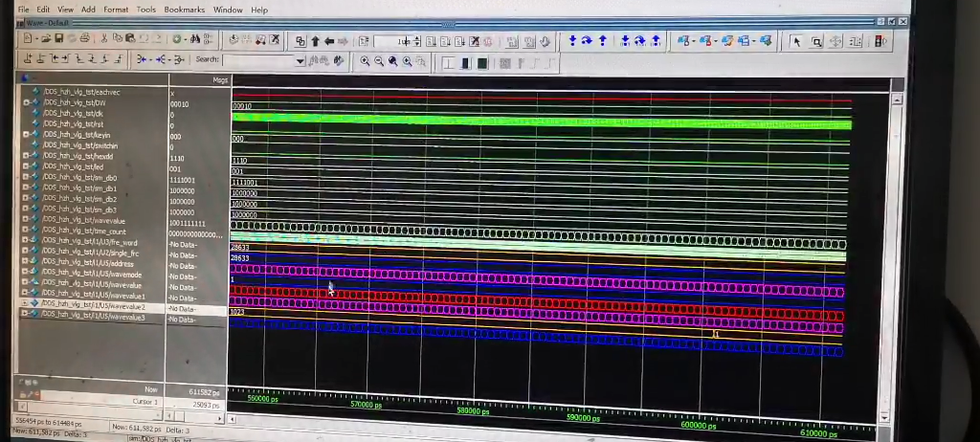The width and height of the screenshot is (980, 442).
Task: Click the Save floppy disk icon
Action: pos(58,39)
